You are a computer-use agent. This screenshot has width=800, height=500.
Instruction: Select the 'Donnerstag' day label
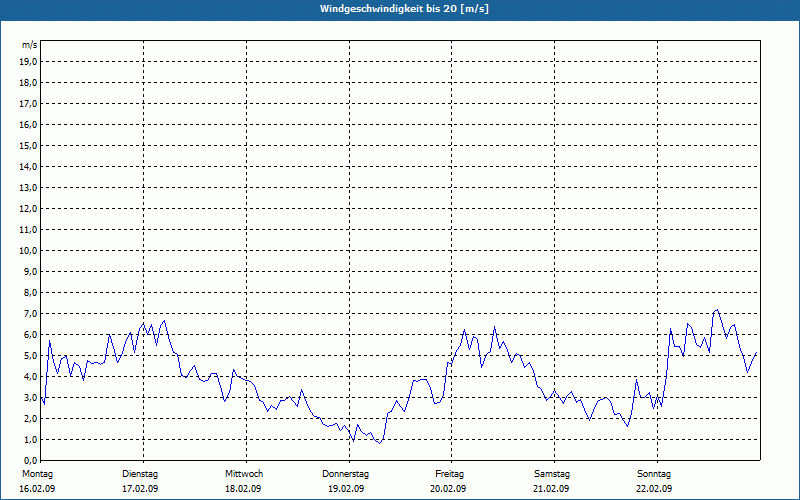click(345, 474)
